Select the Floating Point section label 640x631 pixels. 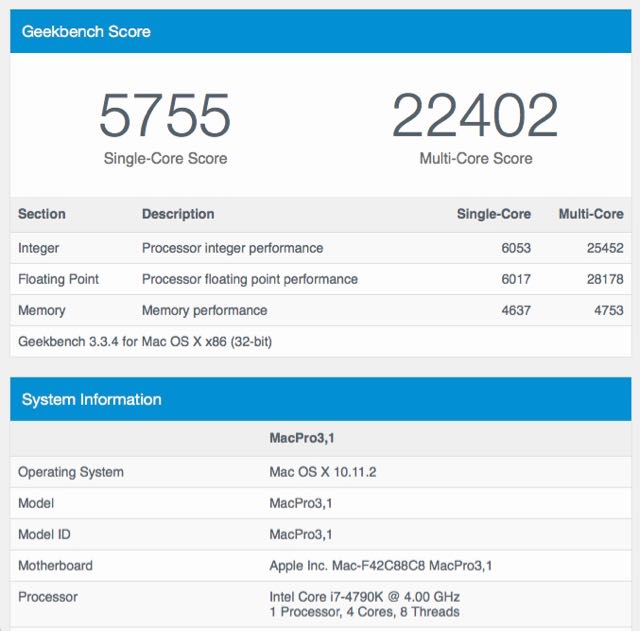click(58, 279)
